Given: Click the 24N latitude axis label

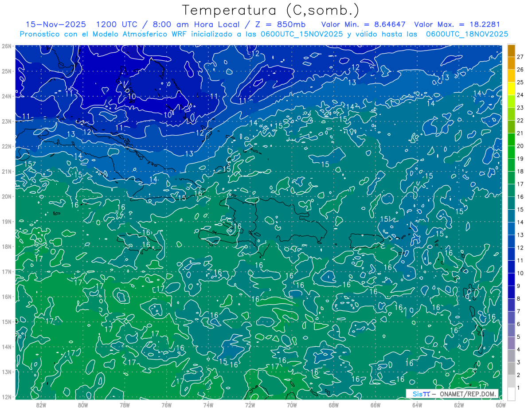Looking at the screenshot, I should (x=7, y=96).
